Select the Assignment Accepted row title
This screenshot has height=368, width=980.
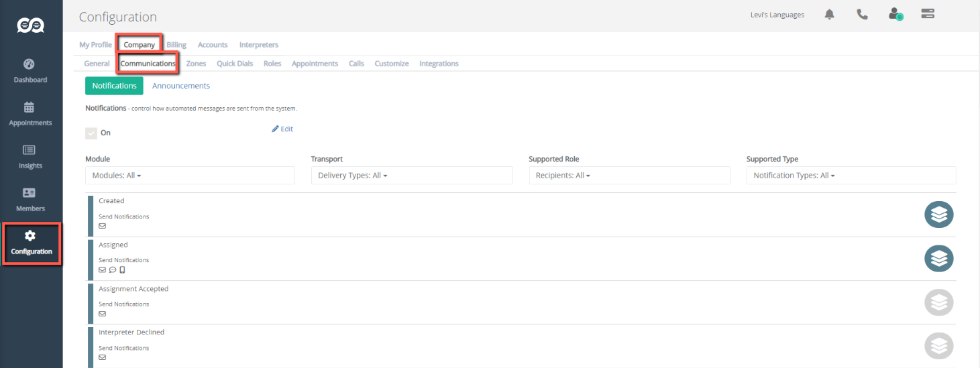pyautogui.click(x=133, y=289)
